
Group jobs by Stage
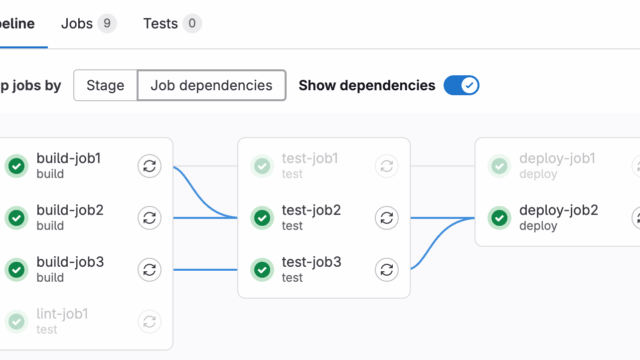[105, 85]
